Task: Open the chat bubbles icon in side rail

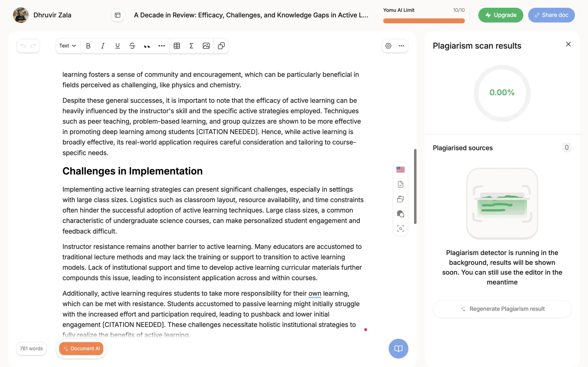Action: (x=400, y=214)
